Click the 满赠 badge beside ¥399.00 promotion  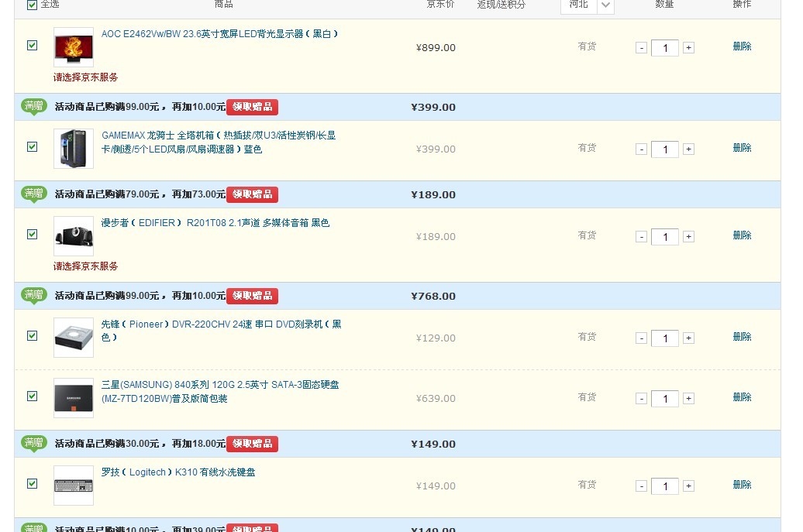pyautogui.click(x=34, y=106)
